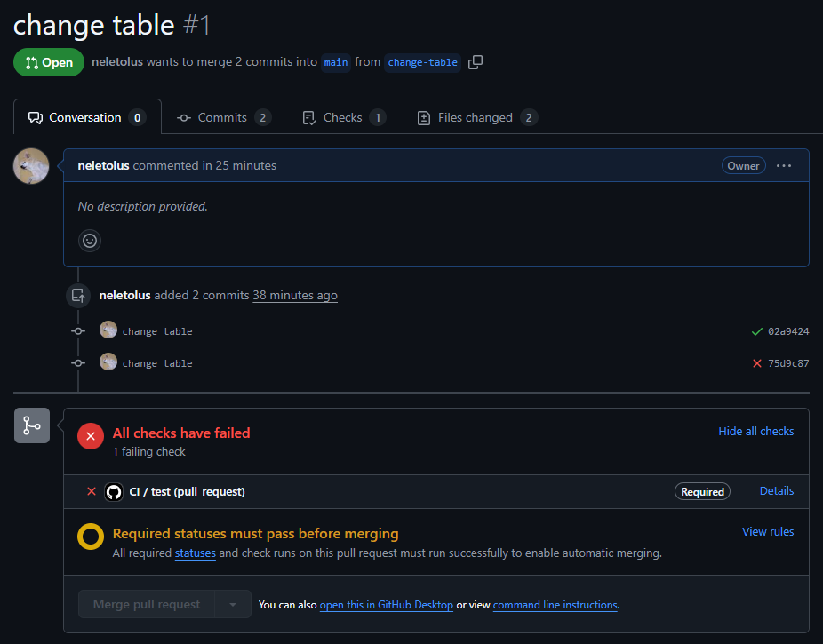This screenshot has width=823, height=644.
Task: Expand the merge method dropdown arrow
Action: (x=233, y=604)
